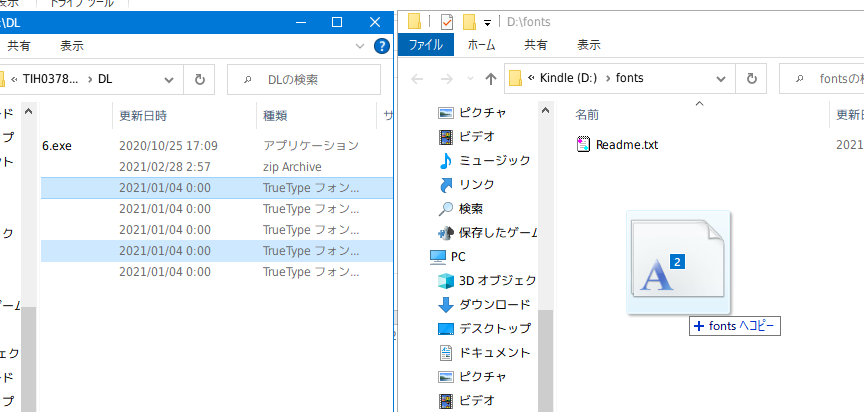Select the 3D Objects item in navigation pane
The width and height of the screenshot is (864, 412).
[x=497, y=280]
